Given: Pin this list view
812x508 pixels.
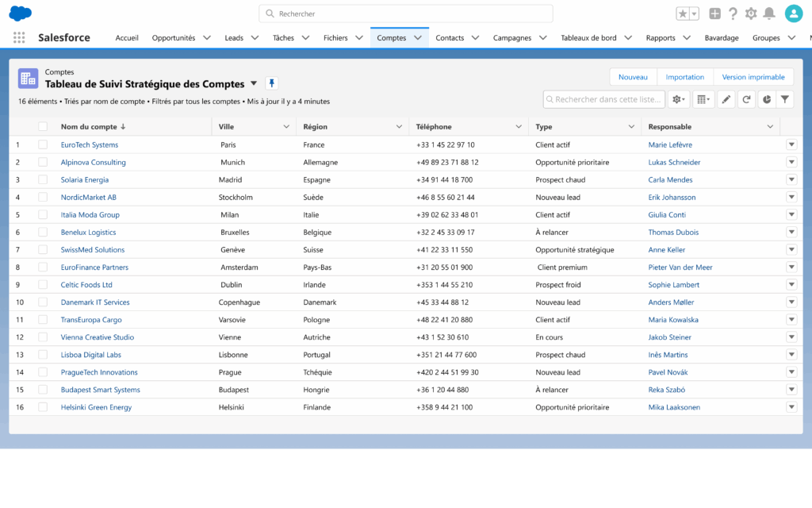Looking at the screenshot, I should pos(272,83).
